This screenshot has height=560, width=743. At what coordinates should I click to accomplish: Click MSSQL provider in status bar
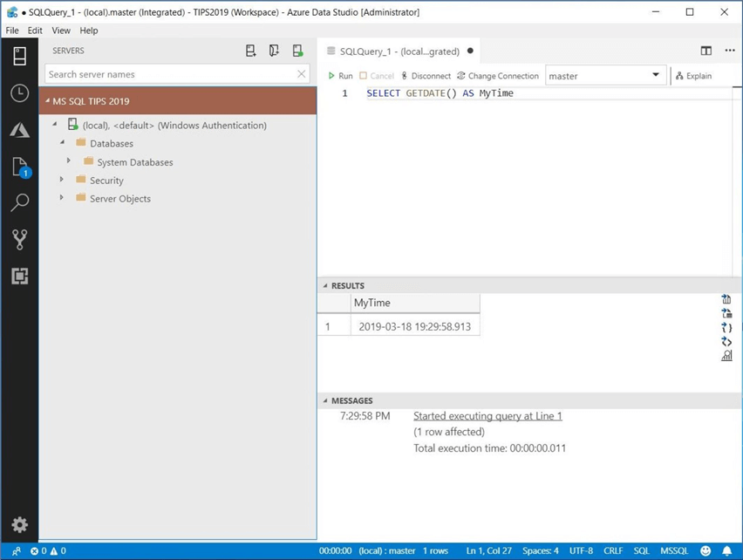[674, 550]
